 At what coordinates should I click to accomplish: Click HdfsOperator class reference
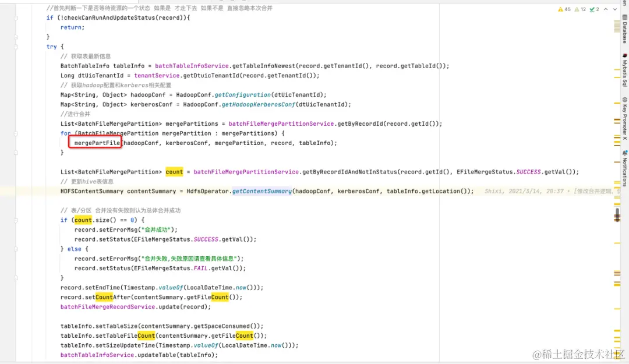(x=207, y=191)
